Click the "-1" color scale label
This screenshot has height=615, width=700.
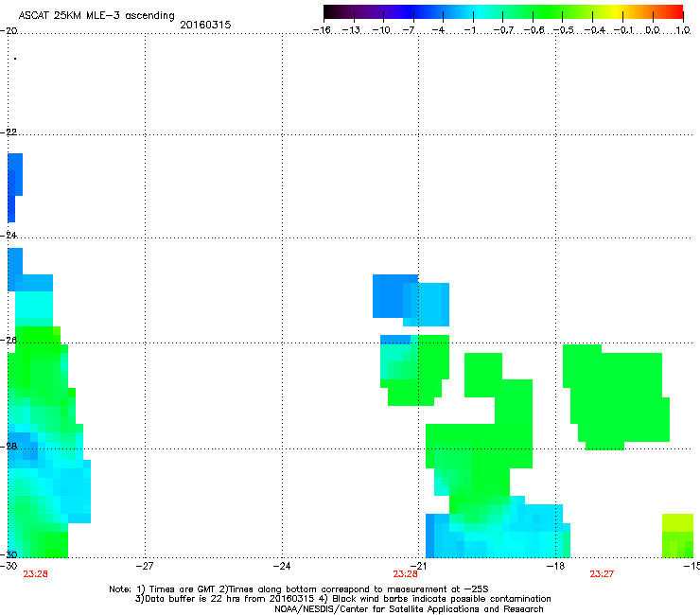(469, 30)
